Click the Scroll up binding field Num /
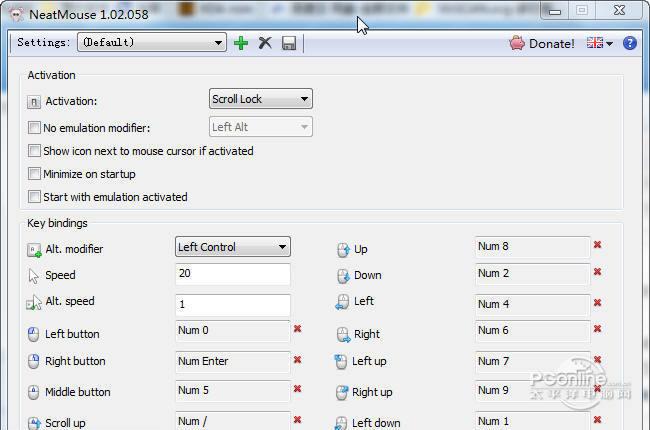The width and height of the screenshot is (650, 430). coord(233,420)
